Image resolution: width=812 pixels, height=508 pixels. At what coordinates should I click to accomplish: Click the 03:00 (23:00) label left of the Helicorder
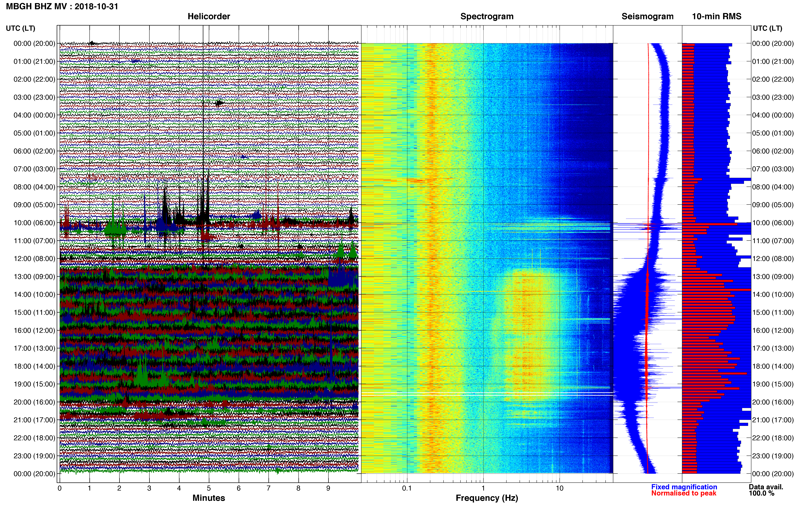tap(34, 97)
